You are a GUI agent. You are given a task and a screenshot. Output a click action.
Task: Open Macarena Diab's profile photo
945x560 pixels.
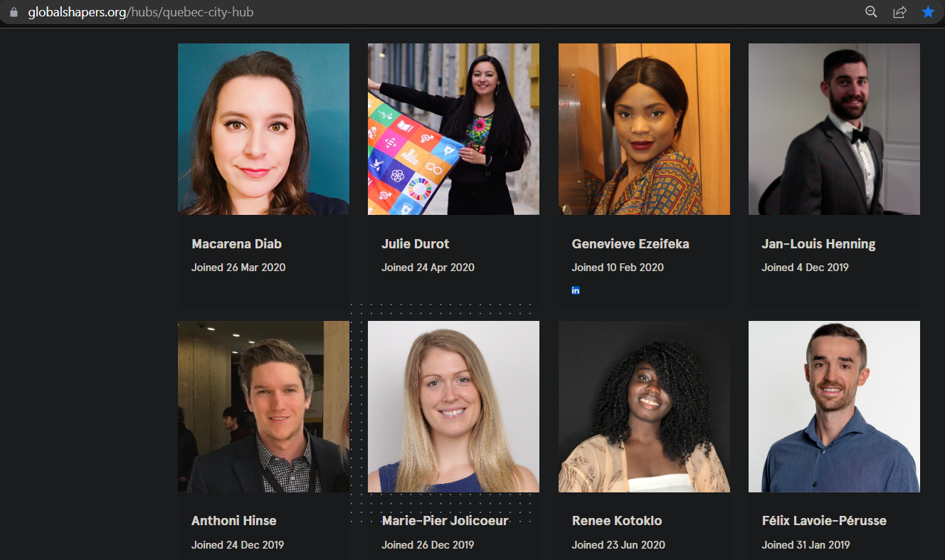(x=263, y=129)
